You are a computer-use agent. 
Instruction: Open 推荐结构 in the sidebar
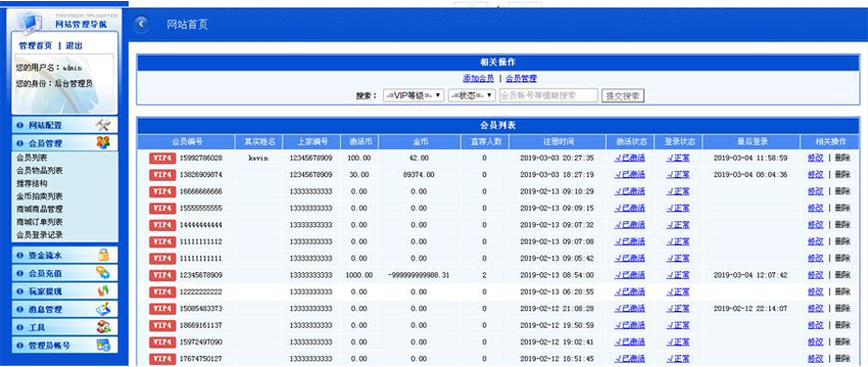click(x=32, y=183)
